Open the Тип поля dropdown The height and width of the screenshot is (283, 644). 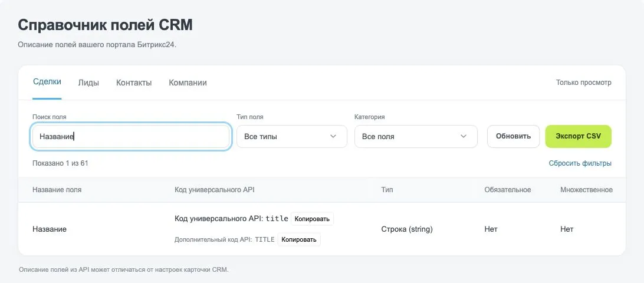pos(291,136)
